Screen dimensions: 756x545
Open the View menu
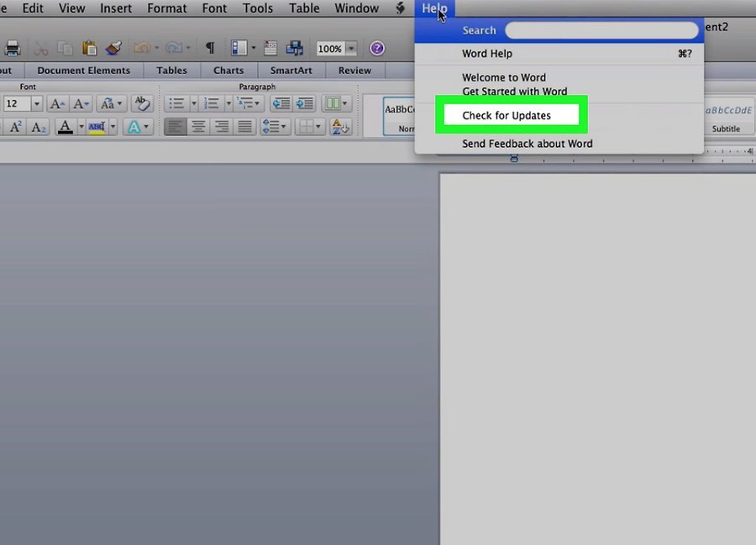(x=72, y=8)
